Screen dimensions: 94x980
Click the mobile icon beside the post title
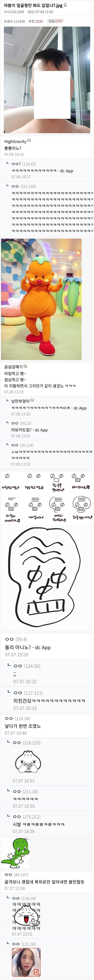pos(65,5)
